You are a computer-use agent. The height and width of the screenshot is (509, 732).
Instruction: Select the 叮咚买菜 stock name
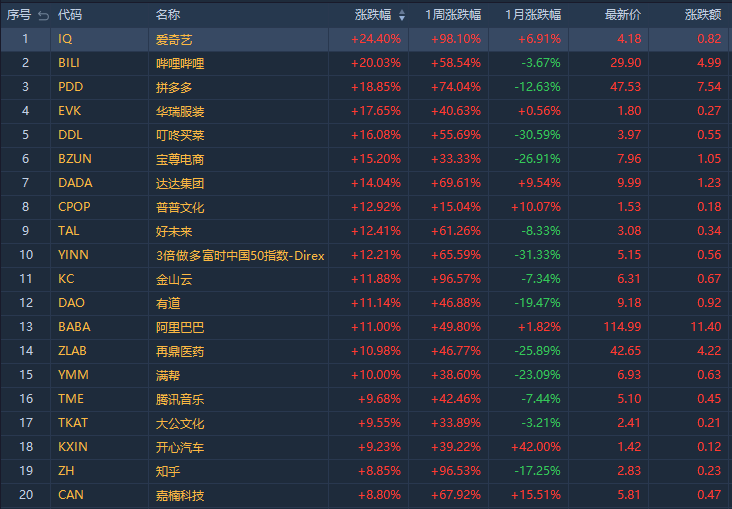click(x=180, y=135)
